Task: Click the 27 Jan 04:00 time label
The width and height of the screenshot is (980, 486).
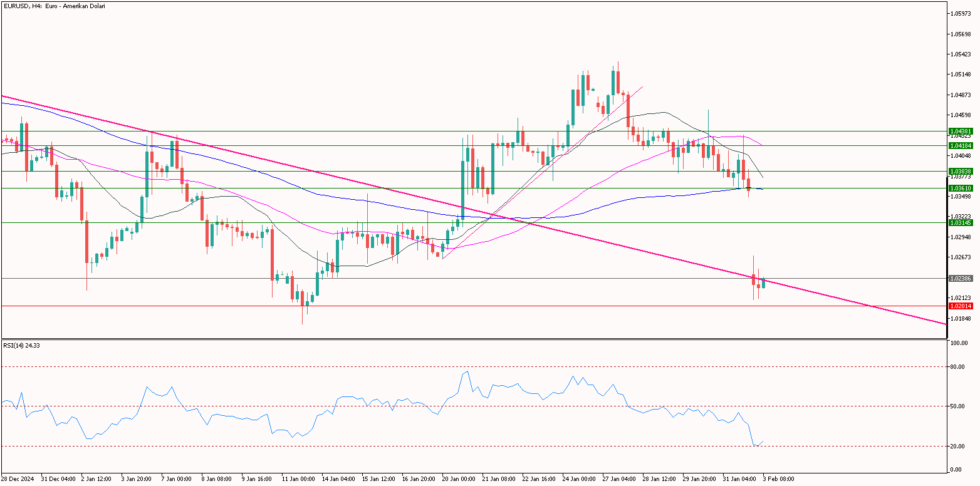Action: 619,479
